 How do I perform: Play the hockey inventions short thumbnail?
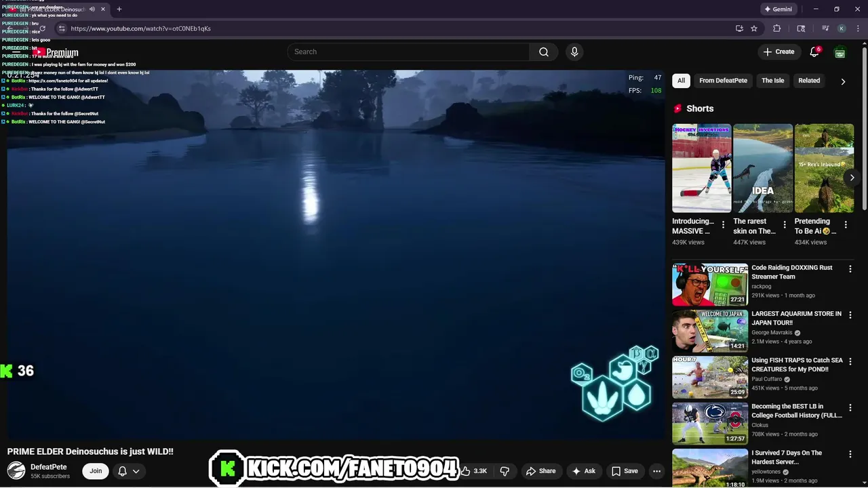(x=702, y=168)
